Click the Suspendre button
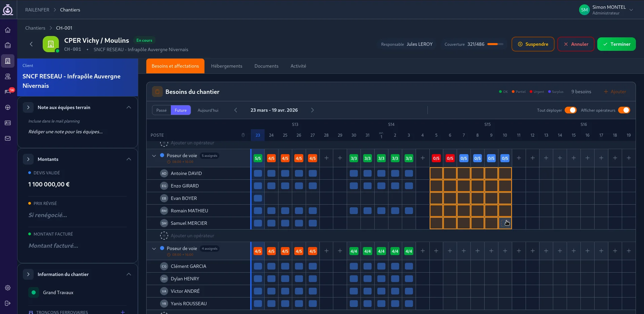The height and width of the screenshot is (314, 644). 533,44
